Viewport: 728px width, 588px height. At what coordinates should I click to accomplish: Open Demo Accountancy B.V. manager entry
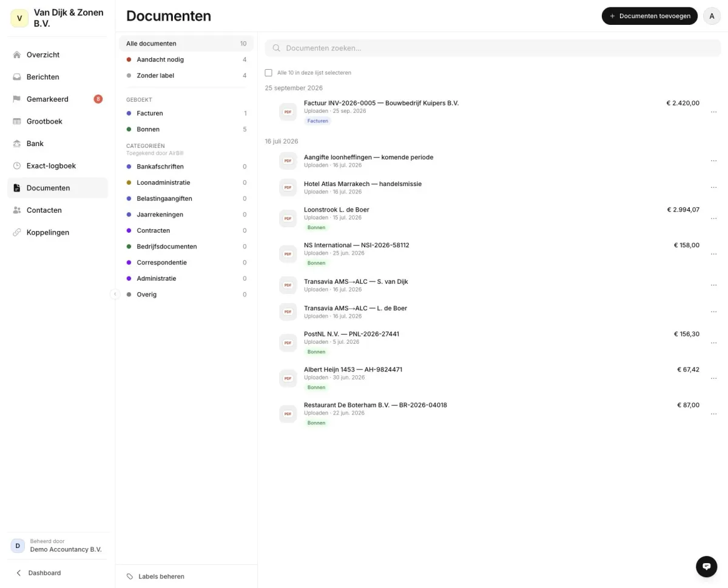coord(58,546)
